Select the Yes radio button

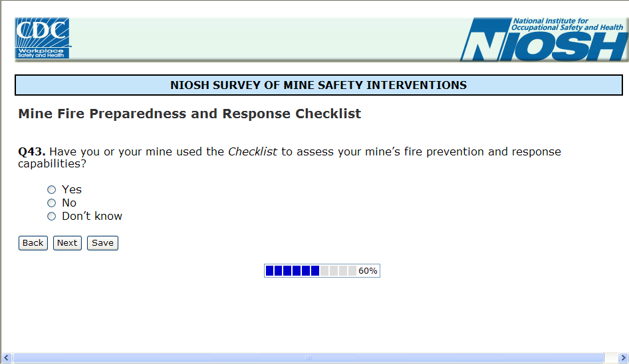51,190
